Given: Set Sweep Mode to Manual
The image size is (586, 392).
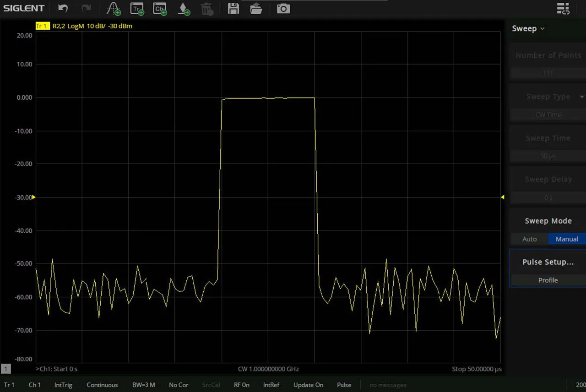Looking at the screenshot, I should (x=566, y=239).
